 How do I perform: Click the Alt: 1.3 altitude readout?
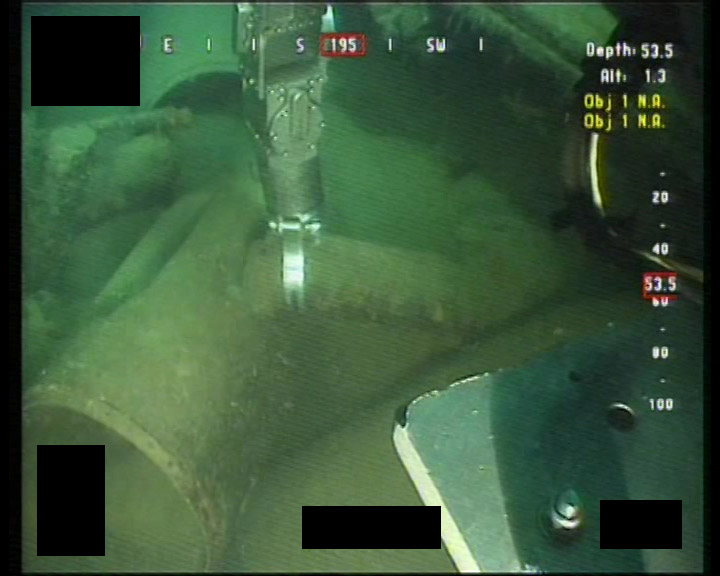tap(633, 76)
